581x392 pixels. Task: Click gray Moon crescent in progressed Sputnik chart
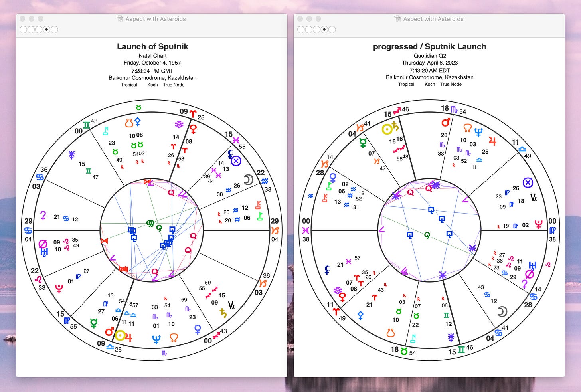502,311
